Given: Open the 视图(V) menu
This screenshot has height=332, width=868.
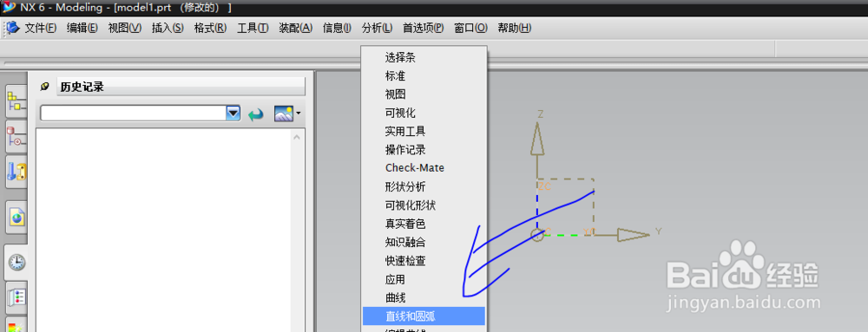Looking at the screenshot, I should point(125,28).
